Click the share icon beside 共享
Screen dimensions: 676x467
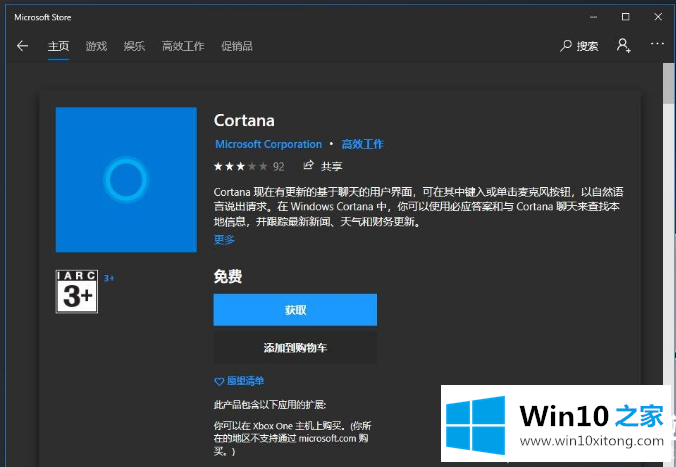pos(308,165)
